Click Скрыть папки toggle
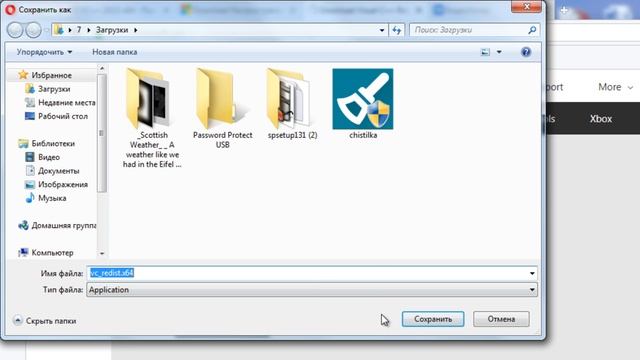Viewport: 640px width, 360px height. pos(45,321)
